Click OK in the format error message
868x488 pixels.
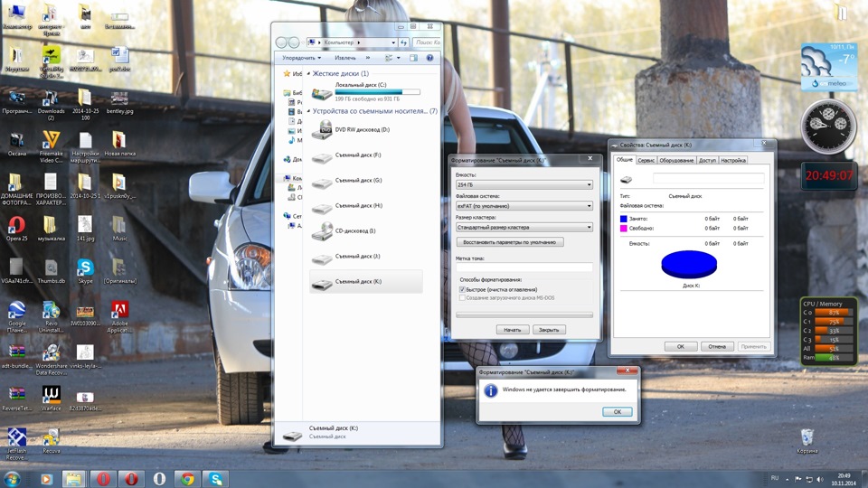(x=617, y=412)
